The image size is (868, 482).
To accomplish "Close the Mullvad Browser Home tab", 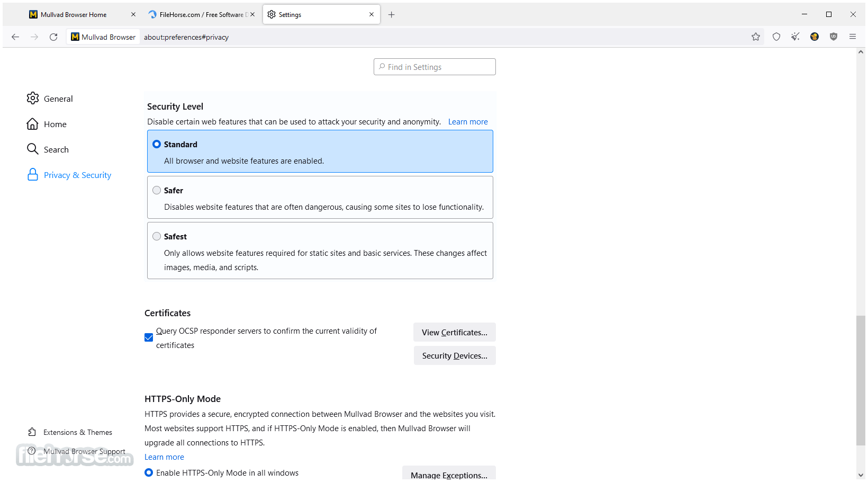I will click(x=133, y=15).
